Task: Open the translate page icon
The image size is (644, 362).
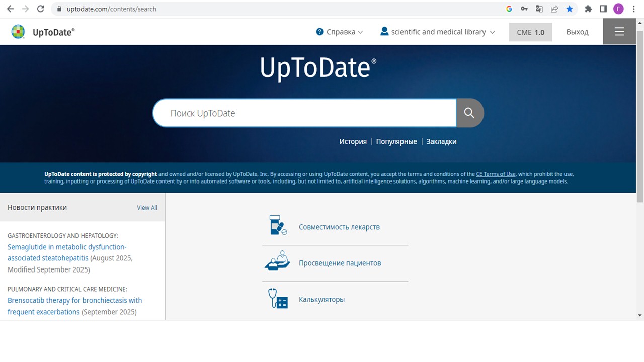Action: [539, 9]
